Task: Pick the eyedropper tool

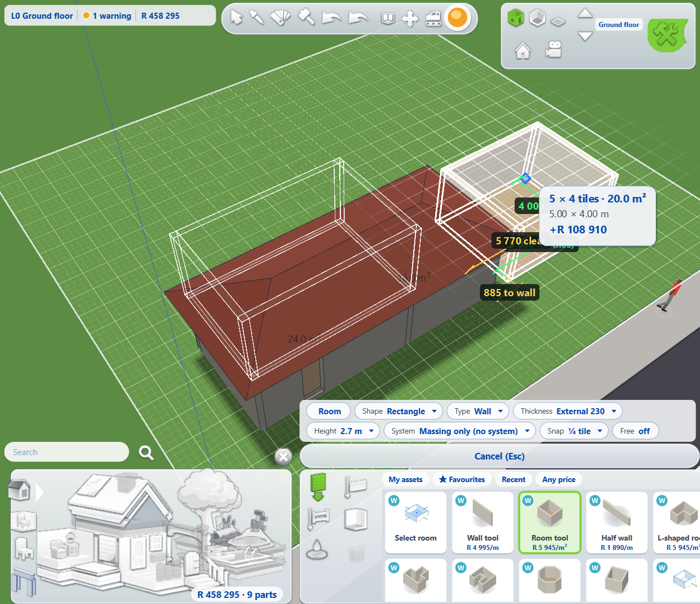Action: 257,18
